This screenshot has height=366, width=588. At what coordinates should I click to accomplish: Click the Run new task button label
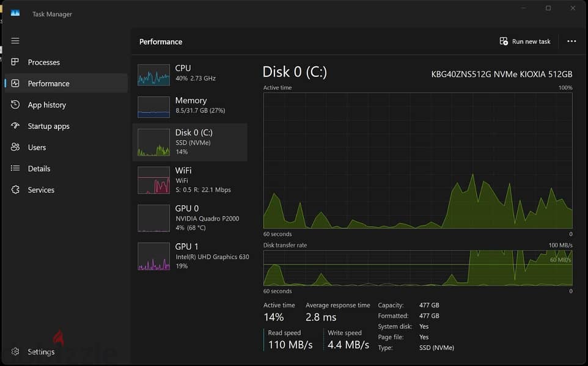pyautogui.click(x=531, y=42)
